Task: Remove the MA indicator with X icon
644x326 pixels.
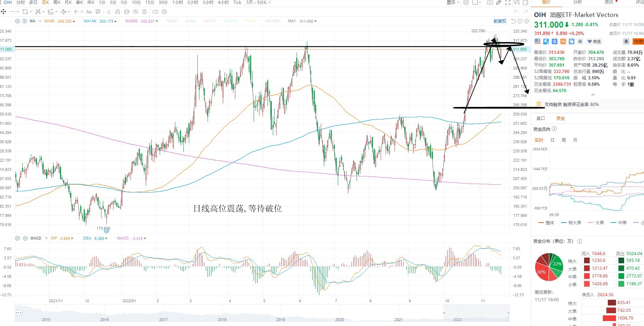Action: pyautogui.click(x=25, y=21)
